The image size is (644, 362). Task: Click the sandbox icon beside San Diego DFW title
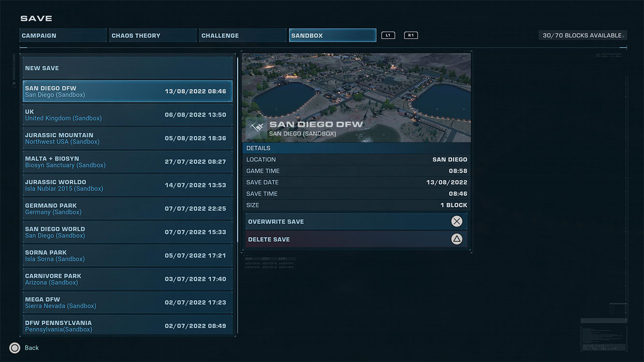click(x=256, y=128)
